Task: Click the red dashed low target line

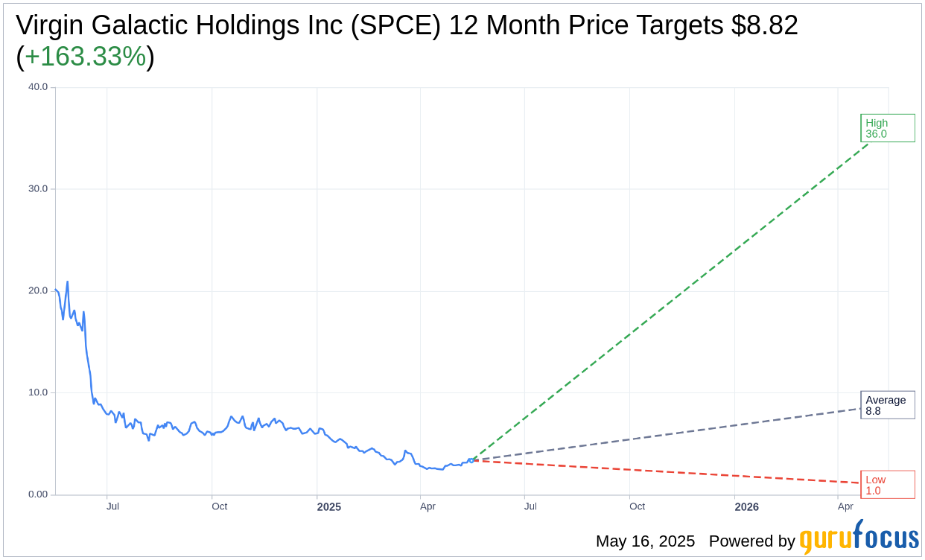Action: (x=666, y=471)
